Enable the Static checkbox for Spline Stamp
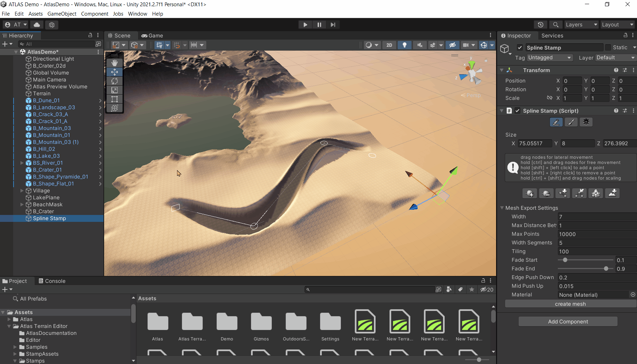The height and width of the screenshot is (364, 637). click(x=608, y=47)
